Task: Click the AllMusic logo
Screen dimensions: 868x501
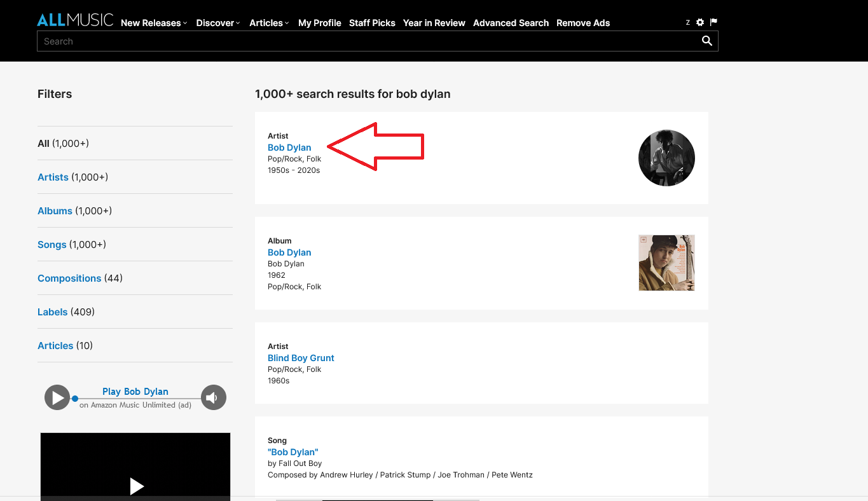Action: tap(75, 20)
